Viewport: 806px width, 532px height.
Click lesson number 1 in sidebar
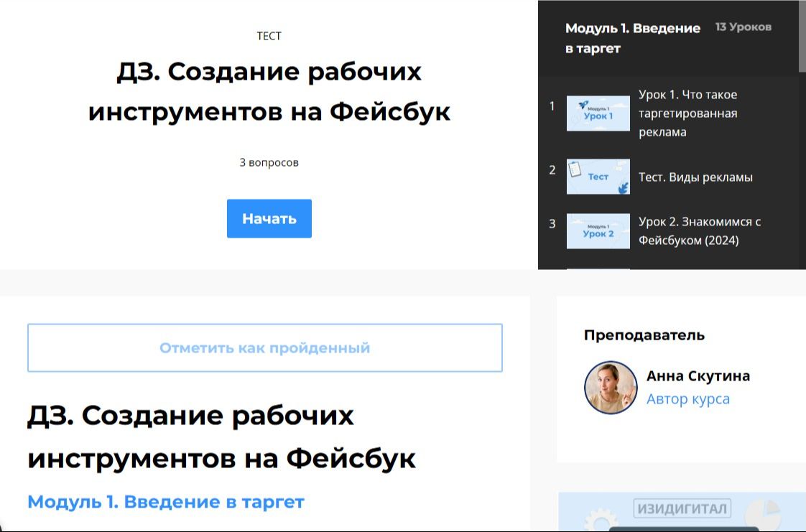pyautogui.click(x=552, y=106)
